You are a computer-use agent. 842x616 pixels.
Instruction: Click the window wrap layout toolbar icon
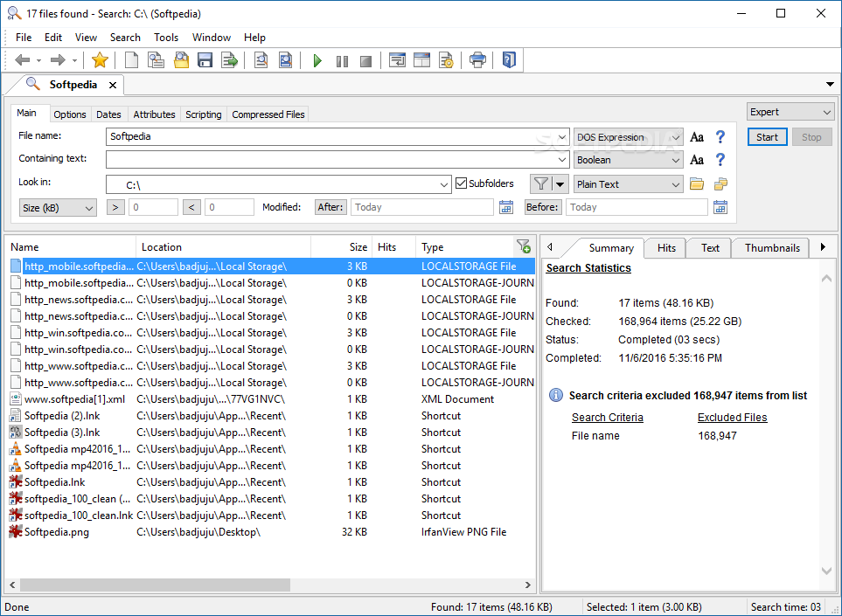[397, 60]
